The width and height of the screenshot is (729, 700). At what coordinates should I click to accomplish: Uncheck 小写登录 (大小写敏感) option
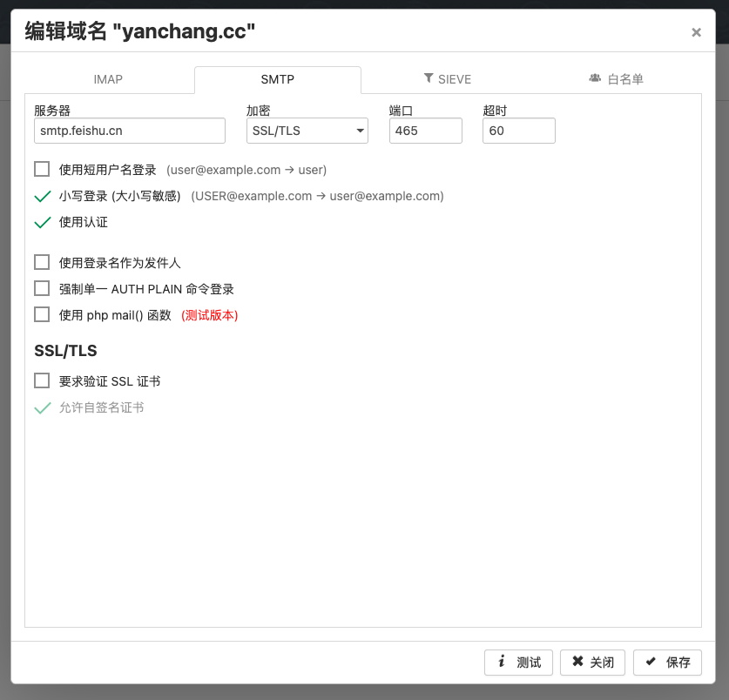pyautogui.click(x=42, y=196)
